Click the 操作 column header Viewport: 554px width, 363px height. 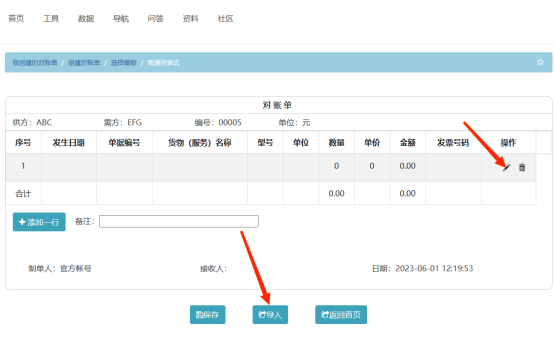pyautogui.click(x=508, y=143)
